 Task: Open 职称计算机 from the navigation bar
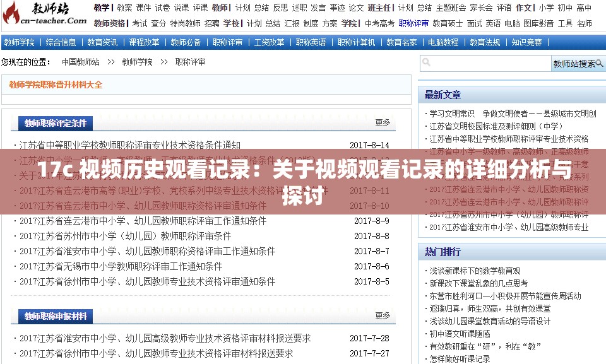[x=354, y=42]
